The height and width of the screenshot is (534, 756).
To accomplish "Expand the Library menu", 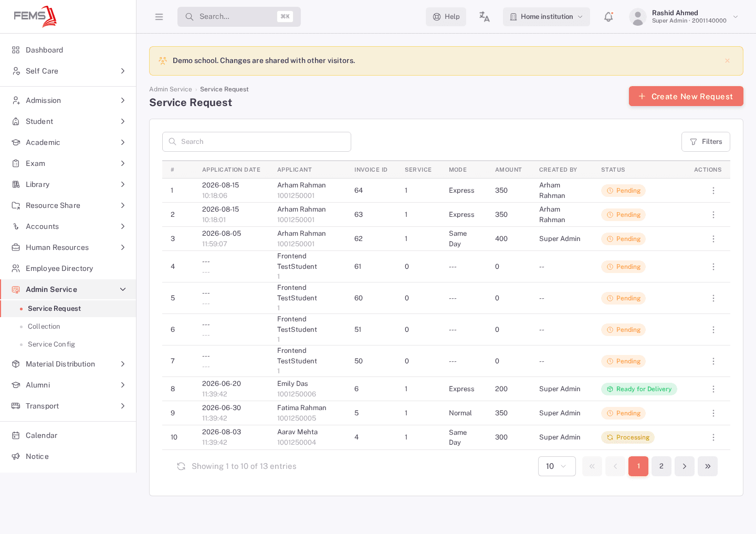I will point(68,184).
